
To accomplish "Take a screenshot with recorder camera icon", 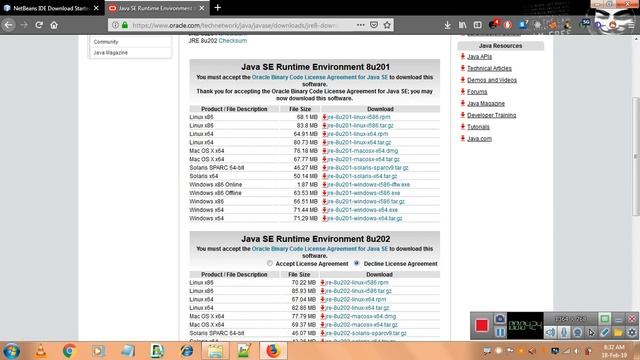I will 500,319.
